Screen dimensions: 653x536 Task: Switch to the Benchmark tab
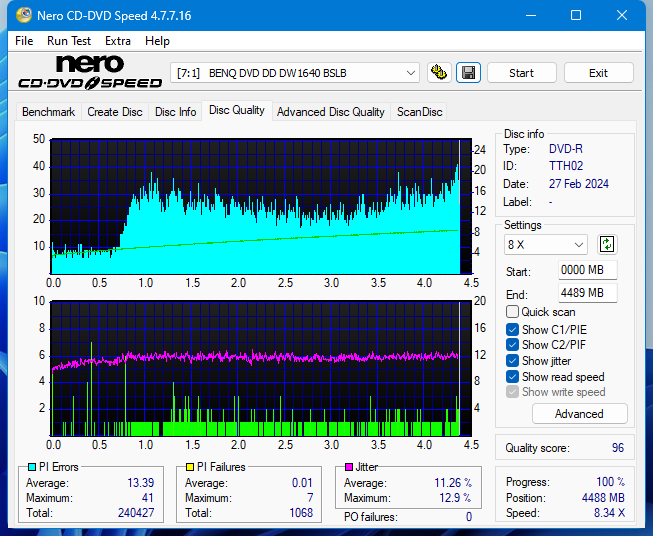(x=49, y=112)
